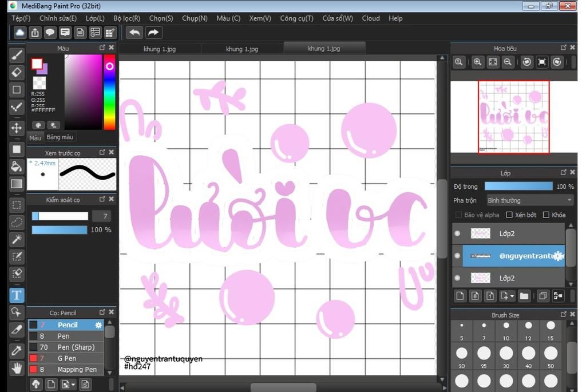Open the Tệp(F) menu

[21, 18]
